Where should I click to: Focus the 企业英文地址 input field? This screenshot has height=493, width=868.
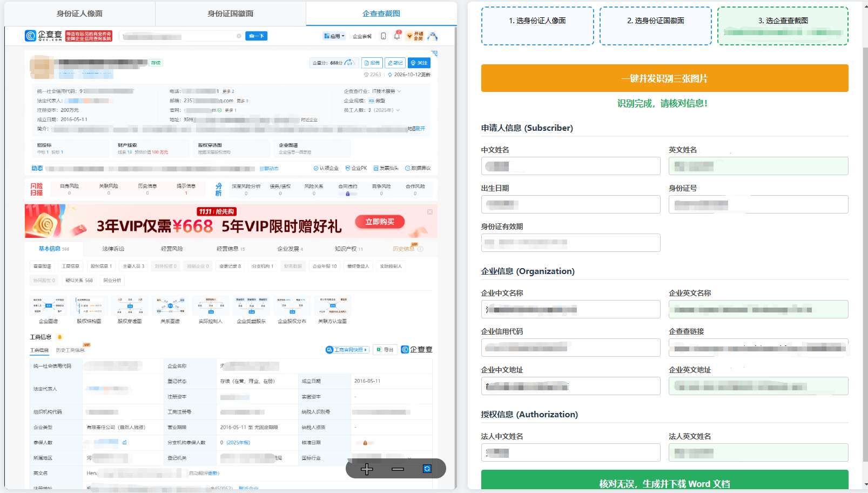pos(758,386)
